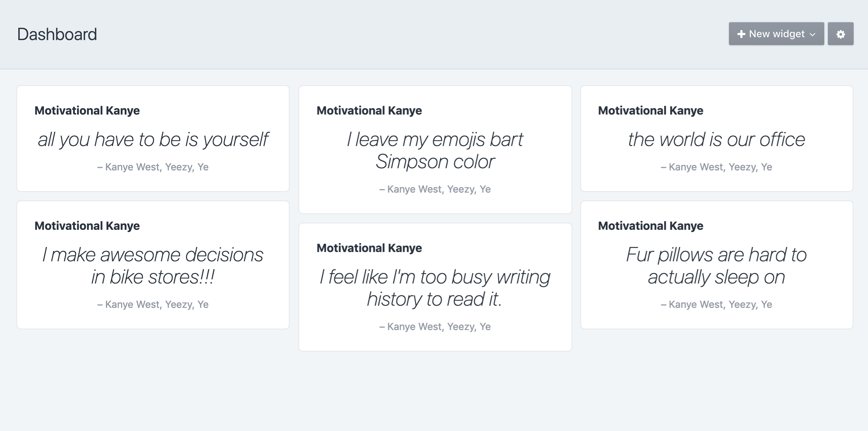Click widget title above the emojis quote
Screen dimensions: 868x431
[369, 111]
